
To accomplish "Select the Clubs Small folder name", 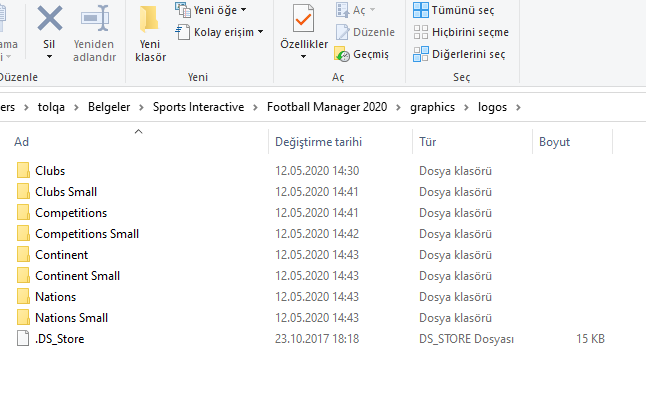I will tap(66, 192).
